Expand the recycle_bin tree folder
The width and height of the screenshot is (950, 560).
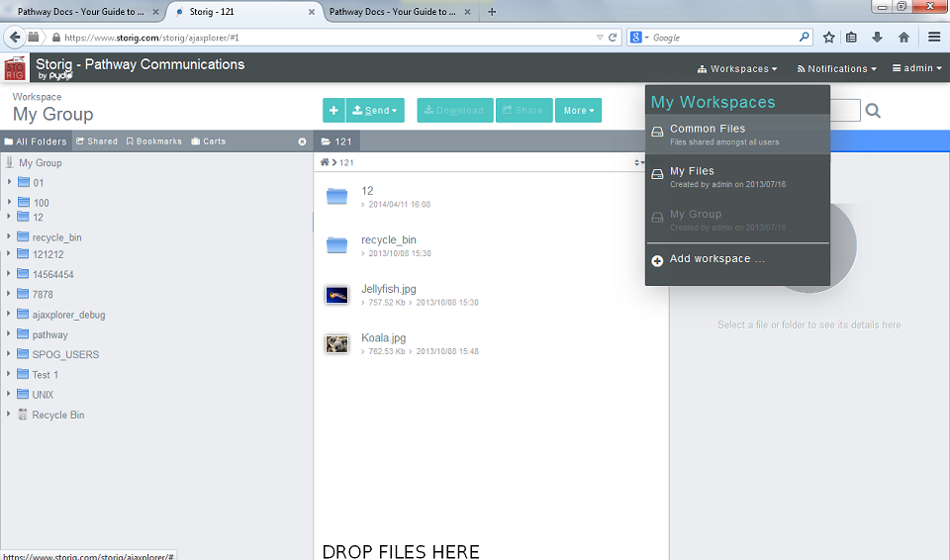coord(9,236)
